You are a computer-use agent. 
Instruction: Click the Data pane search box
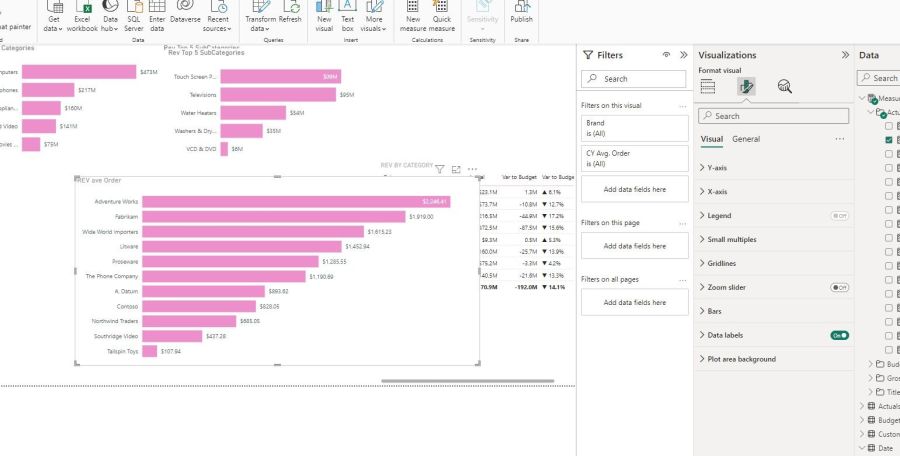point(878,78)
